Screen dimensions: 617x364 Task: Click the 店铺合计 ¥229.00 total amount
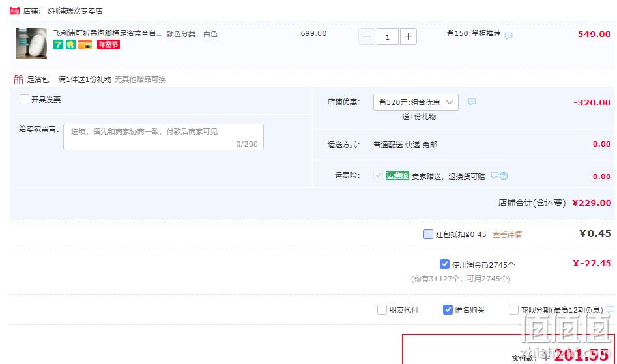[592, 203]
